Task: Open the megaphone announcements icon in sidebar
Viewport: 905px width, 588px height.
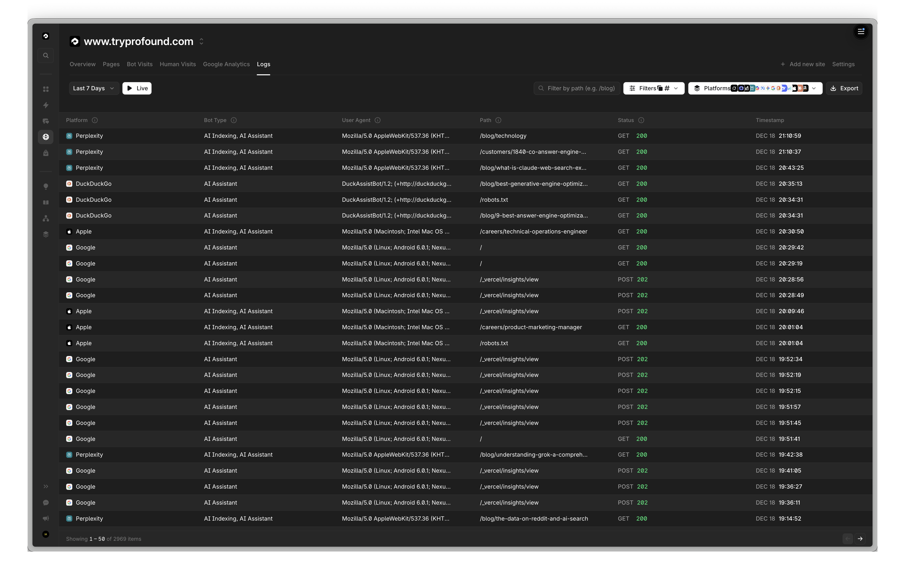Action: click(x=46, y=518)
